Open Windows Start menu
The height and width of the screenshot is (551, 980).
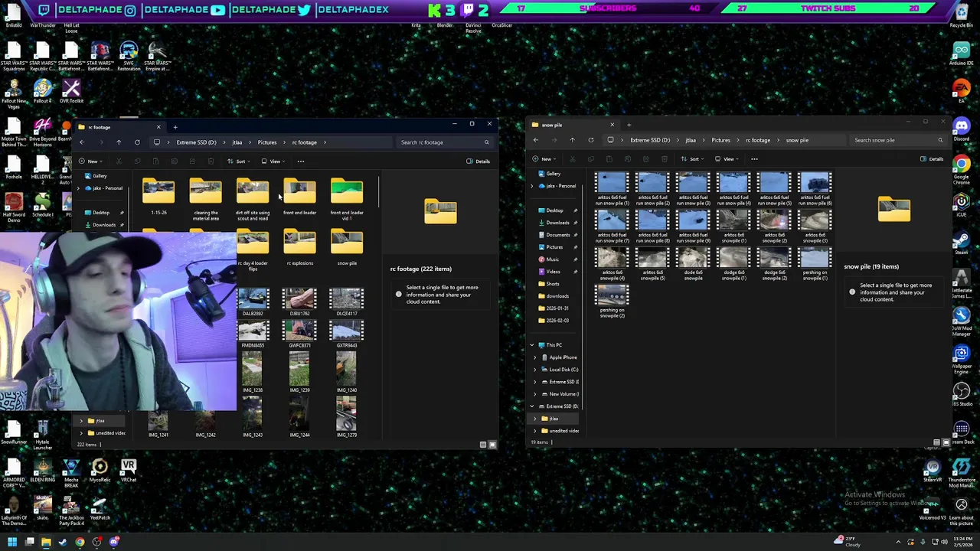(x=12, y=543)
